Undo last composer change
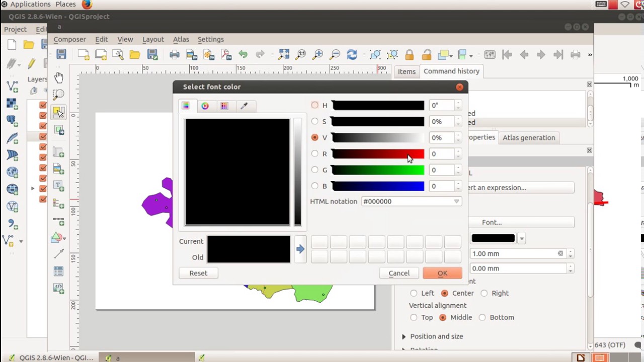The width and height of the screenshot is (644, 362). tap(243, 54)
